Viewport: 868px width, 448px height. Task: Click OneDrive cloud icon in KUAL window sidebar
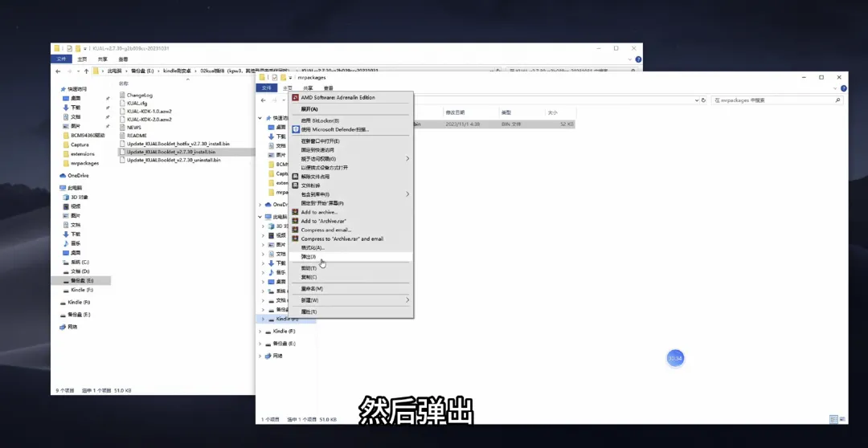(63, 175)
